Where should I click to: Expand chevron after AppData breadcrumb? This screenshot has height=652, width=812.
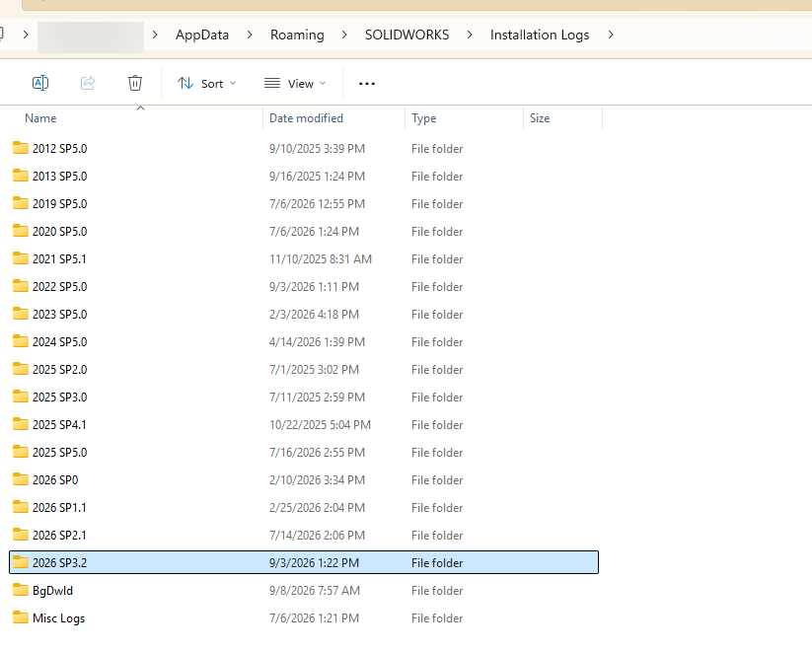point(250,35)
